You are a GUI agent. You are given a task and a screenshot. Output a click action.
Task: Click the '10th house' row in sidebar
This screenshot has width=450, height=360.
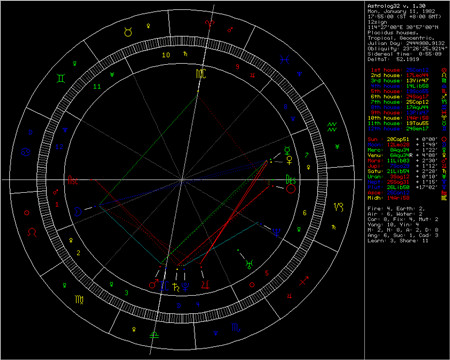[x=398, y=118]
